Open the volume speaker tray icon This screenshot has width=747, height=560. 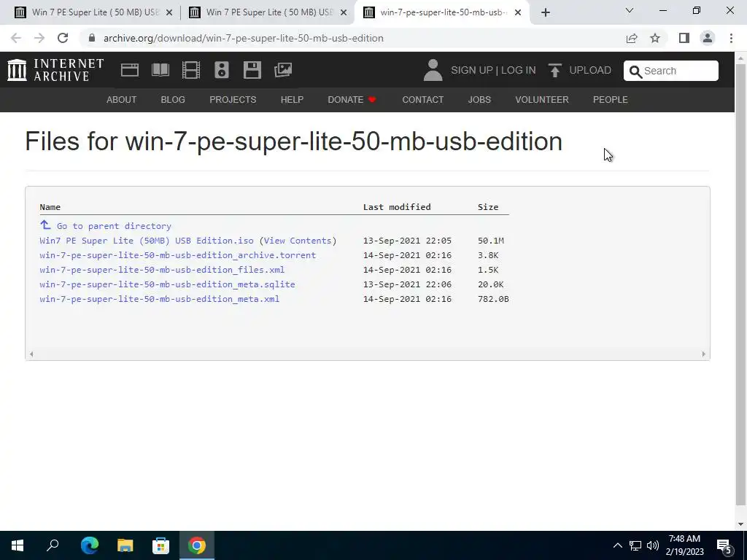[653, 545]
